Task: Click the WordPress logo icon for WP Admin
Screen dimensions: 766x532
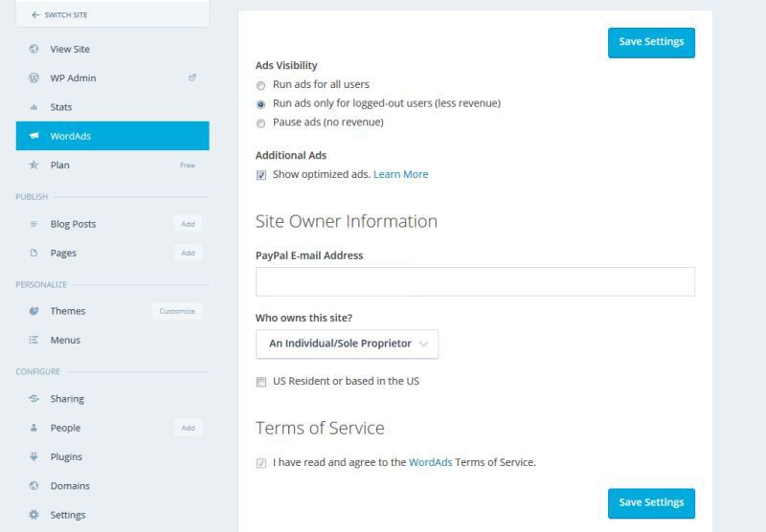Action: (x=34, y=78)
